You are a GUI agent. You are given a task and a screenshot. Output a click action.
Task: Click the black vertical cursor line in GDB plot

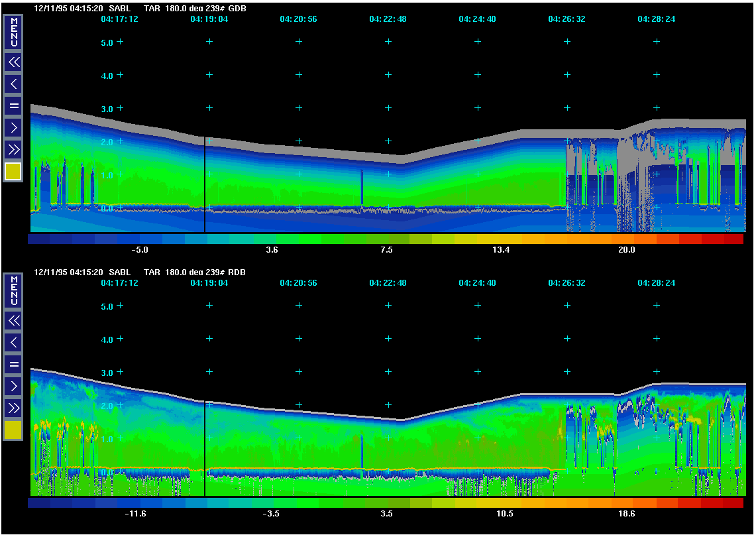tap(205, 186)
